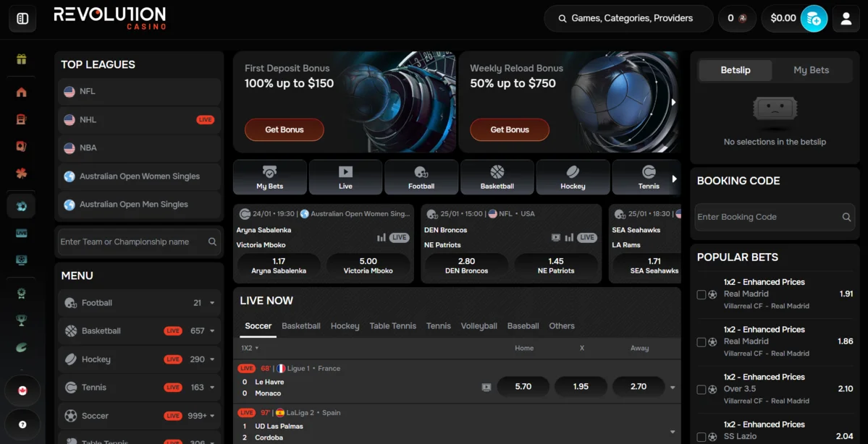This screenshot has width=868, height=444.
Task: Select the Over 3.5 bet checkbox
Action: (x=701, y=390)
